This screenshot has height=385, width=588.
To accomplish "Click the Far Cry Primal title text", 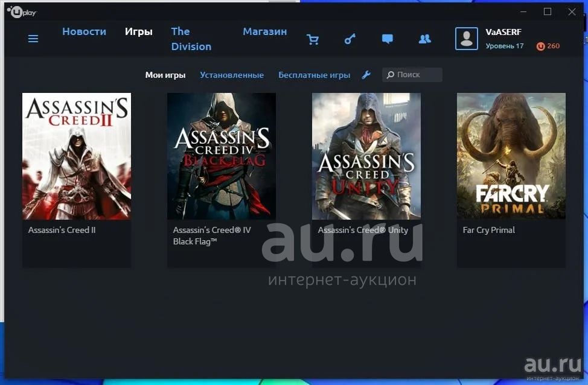I will pyautogui.click(x=489, y=230).
